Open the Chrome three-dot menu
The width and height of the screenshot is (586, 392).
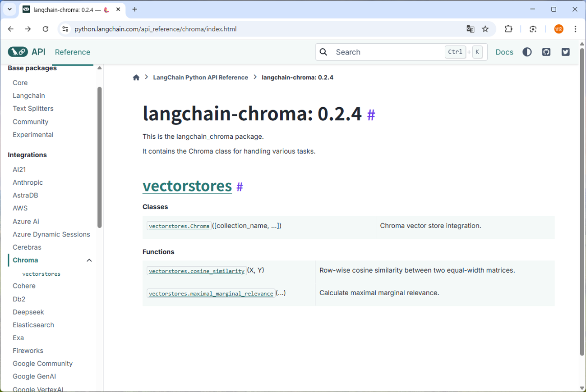576,29
